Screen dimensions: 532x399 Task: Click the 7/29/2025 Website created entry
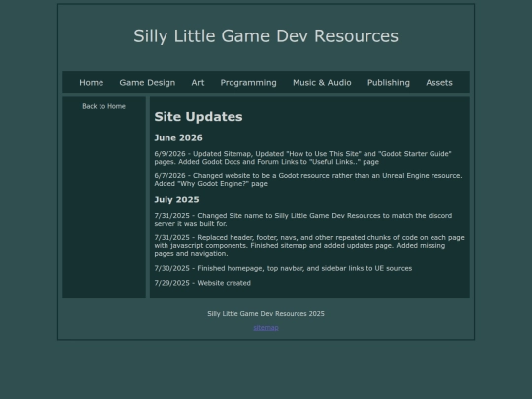pos(203,283)
